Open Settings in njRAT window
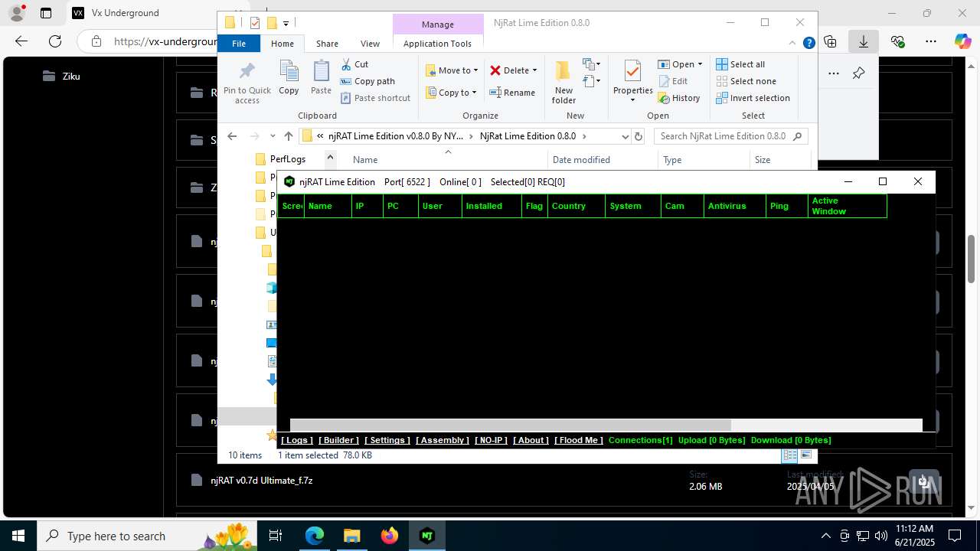Viewport: 980px width, 551px height. (x=387, y=440)
